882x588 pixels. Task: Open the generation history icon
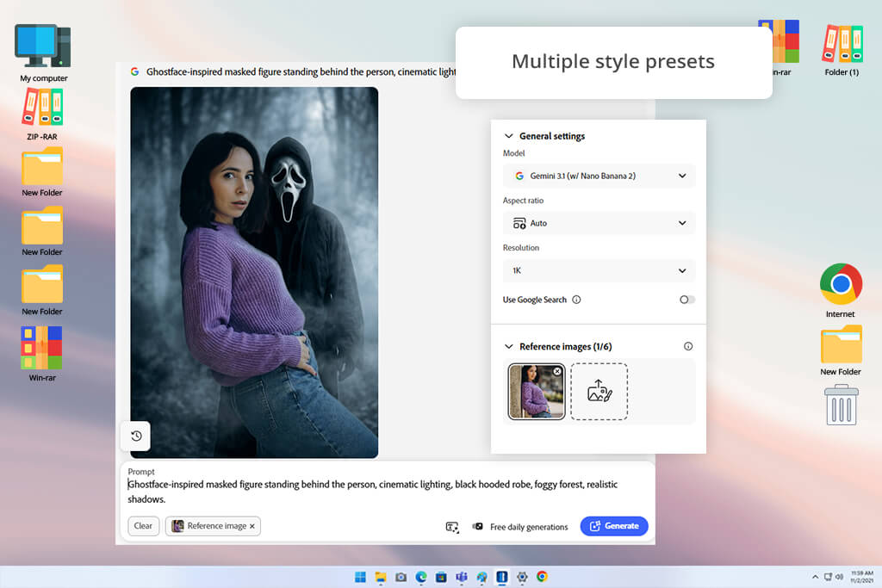coord(136,436)
